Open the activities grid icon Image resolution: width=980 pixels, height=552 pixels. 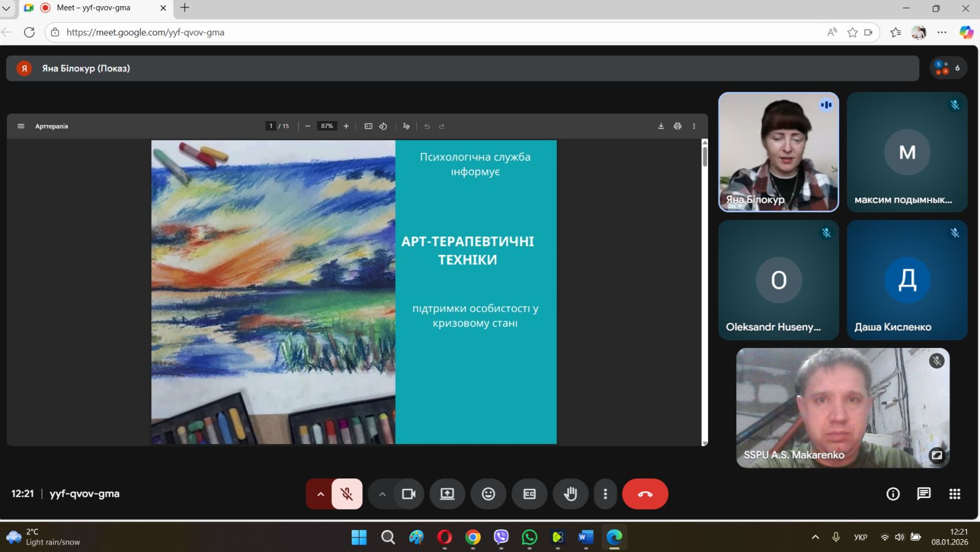954,494
